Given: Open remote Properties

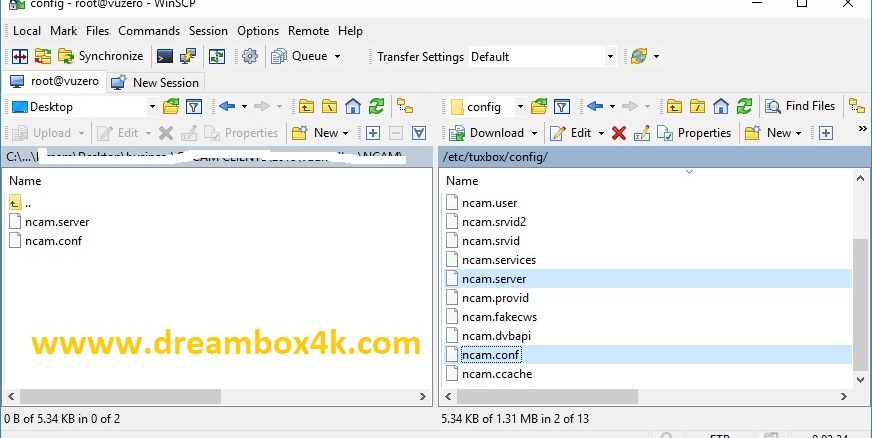Looking at the screenshot, I should coord(693,133).
